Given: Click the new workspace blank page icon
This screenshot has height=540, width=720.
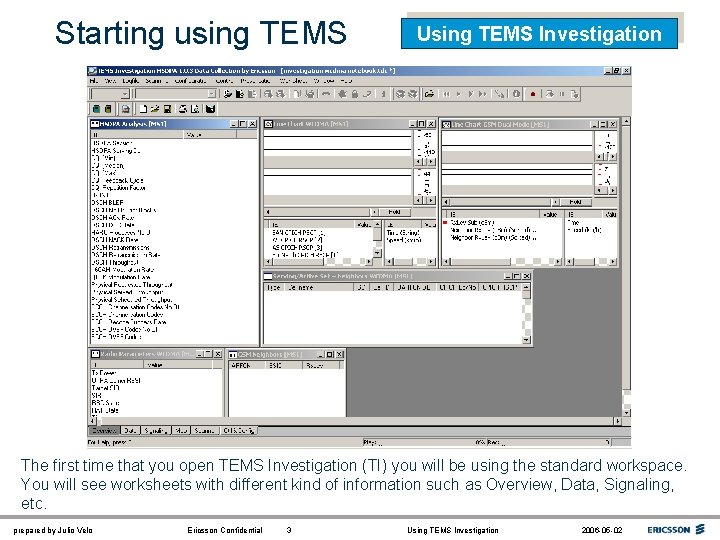Looking at the screenshot, I should tap(143, 109).
